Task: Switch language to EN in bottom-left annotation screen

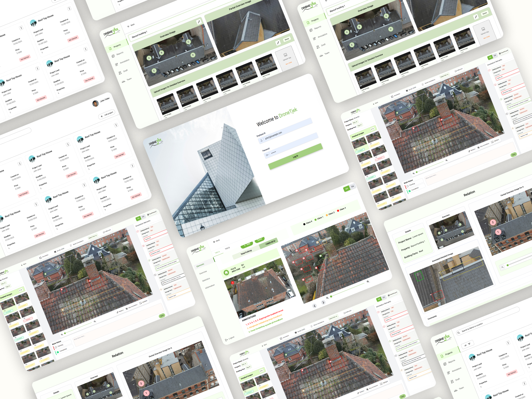Action: [x=139, y=218]
